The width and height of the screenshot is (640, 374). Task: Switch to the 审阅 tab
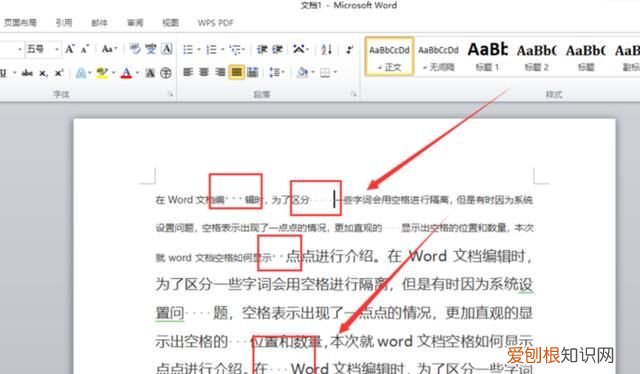[135, 22]
